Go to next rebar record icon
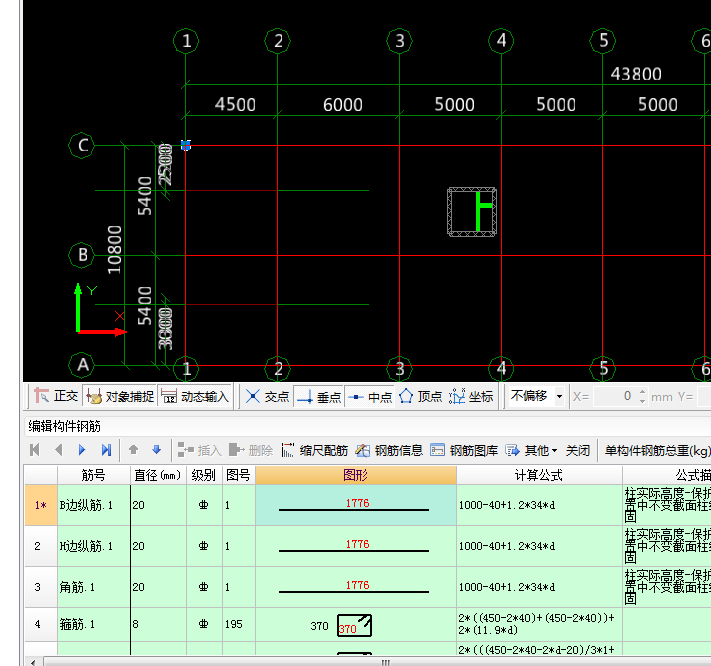The height and width of the screenshot is (666, 711). click(82, 450)
